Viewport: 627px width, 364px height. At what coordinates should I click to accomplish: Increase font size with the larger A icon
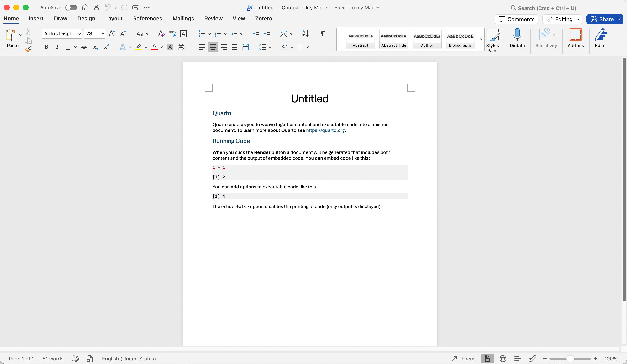pyautogui.click(x=112, y=33)
